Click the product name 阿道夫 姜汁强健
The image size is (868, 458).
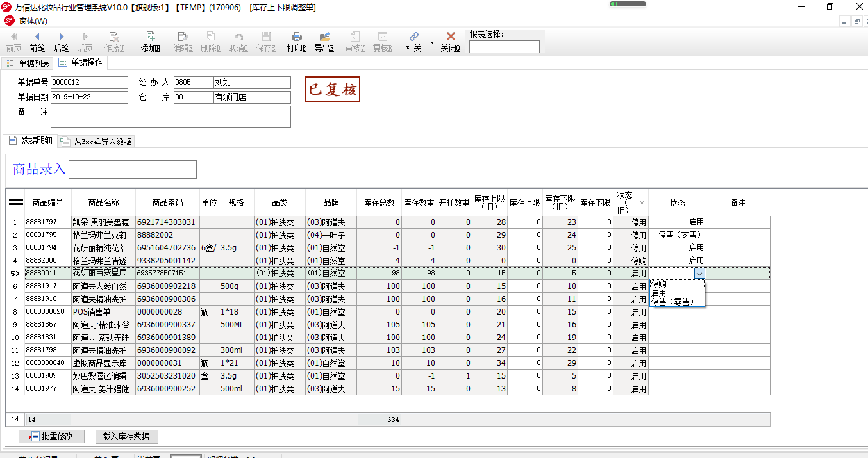[x=104, y=388]
